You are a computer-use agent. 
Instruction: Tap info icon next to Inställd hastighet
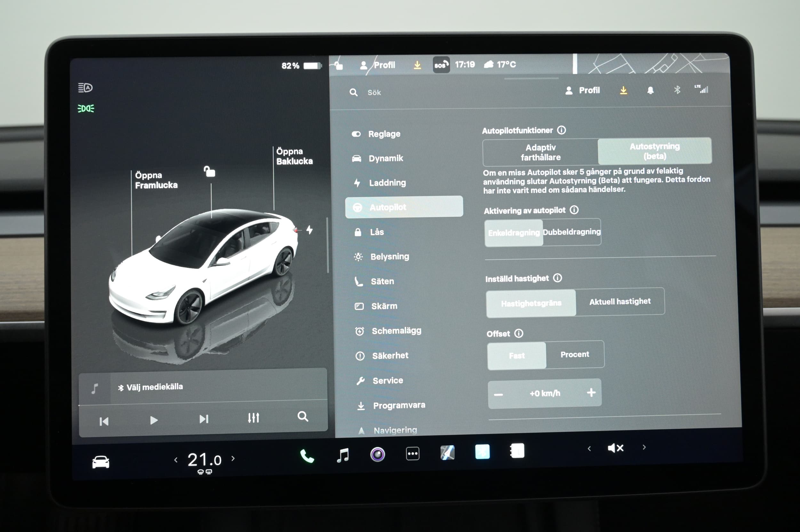557,278
